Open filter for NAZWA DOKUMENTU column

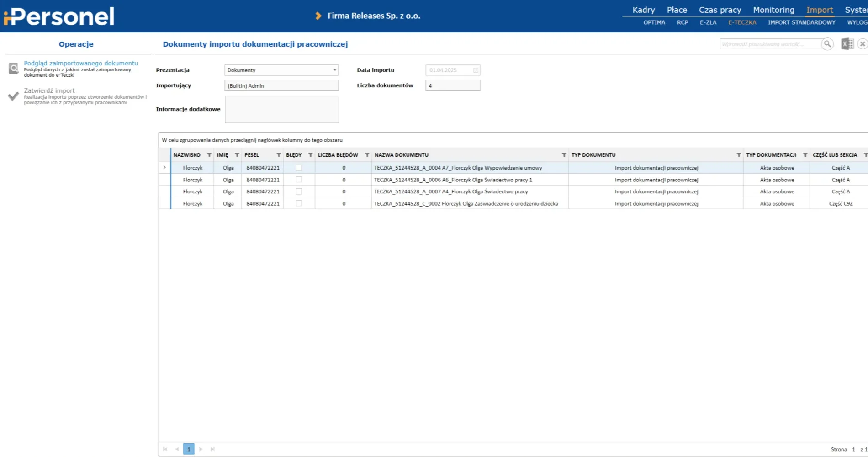point(564,155)
